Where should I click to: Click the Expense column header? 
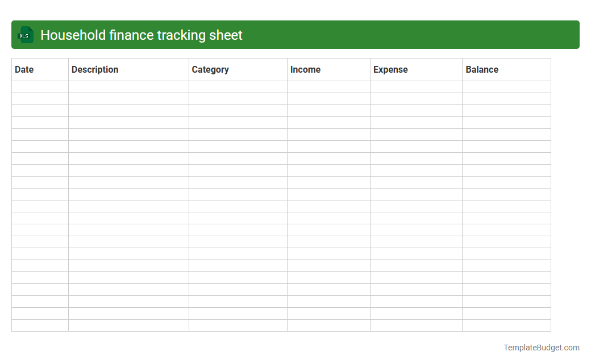[x=390, y=69]
